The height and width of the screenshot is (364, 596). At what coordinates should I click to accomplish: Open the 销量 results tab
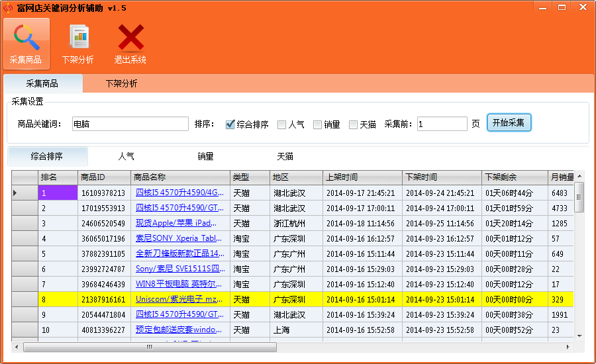tap(205, 157)
